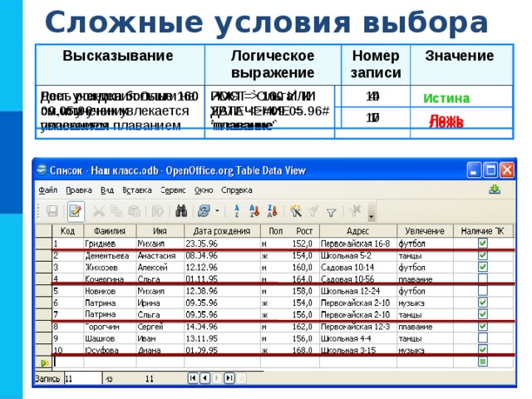Screen dimensions: 532x399
Task: Go to first record navigation button
Action: [193, 377]
